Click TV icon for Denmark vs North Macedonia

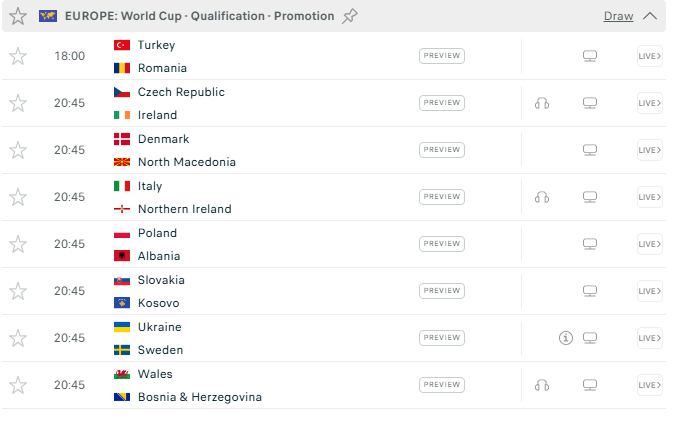click(x=590, y=150)
